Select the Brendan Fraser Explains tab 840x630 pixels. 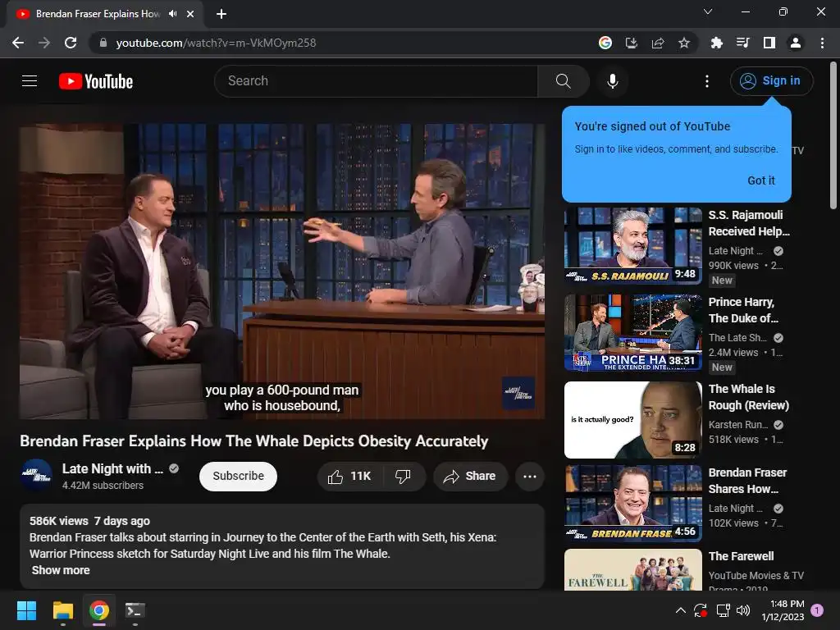(98, 14)
